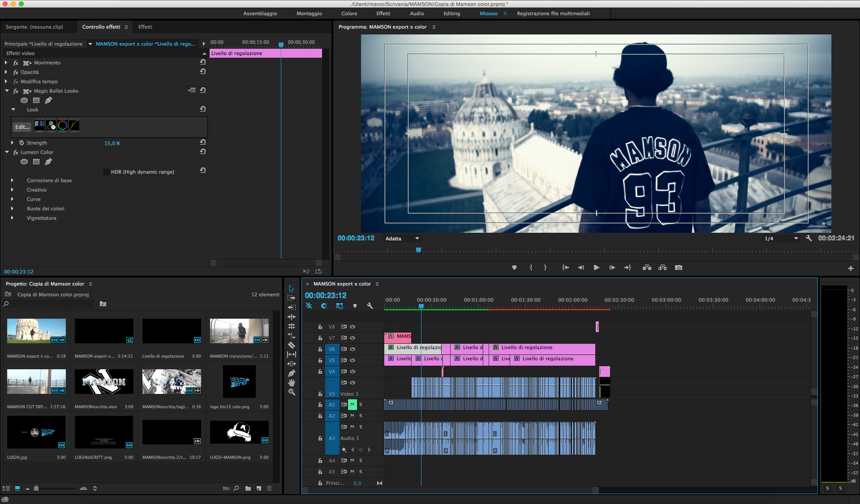Open Program monitor settings wrench
Image resolution: width=860 pixels, height=504 pixels.
coord(808,238)
